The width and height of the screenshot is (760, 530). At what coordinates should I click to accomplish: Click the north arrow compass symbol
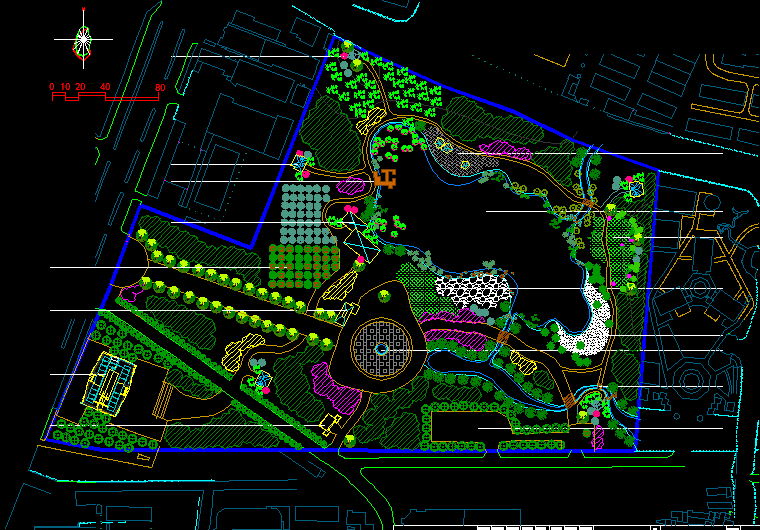click(83, 41)
